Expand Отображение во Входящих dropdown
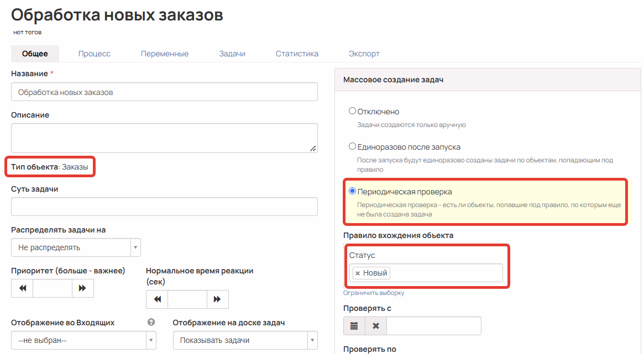This screenshot has height=354, width=644. tap(84, 340)
